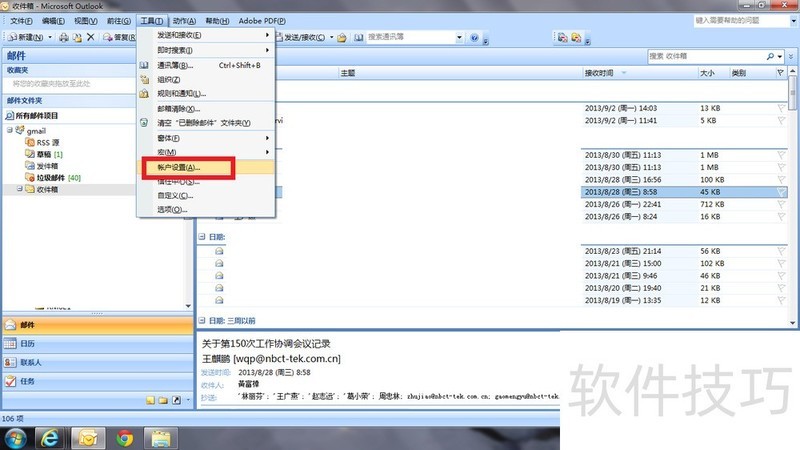Select 通讯簿(B)... from the Tools menu
Screen dimensions: 800x450
click(x=206, y=65)
